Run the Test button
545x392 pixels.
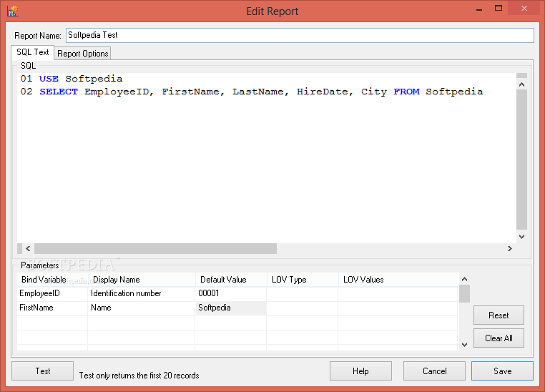tap(42, 371)
